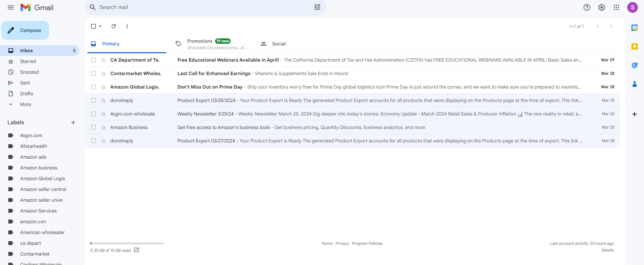Open the Terms link
Viewport: 644px width, 265px height.
coord(327,243)
